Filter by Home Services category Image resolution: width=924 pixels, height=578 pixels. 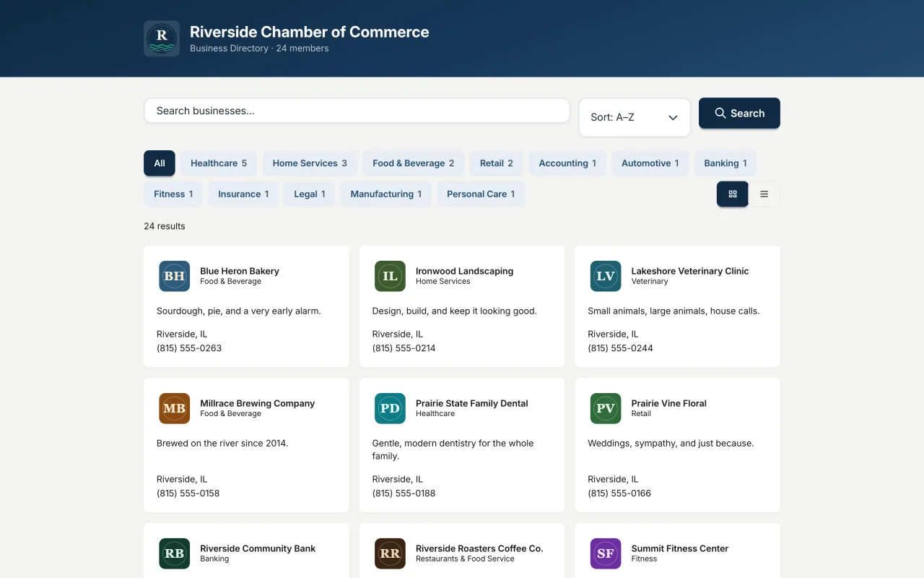tap(310, 163)
